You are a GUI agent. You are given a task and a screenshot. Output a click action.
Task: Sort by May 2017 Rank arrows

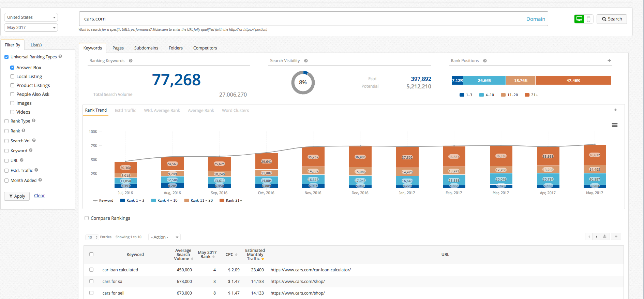(x=213, y=257)
